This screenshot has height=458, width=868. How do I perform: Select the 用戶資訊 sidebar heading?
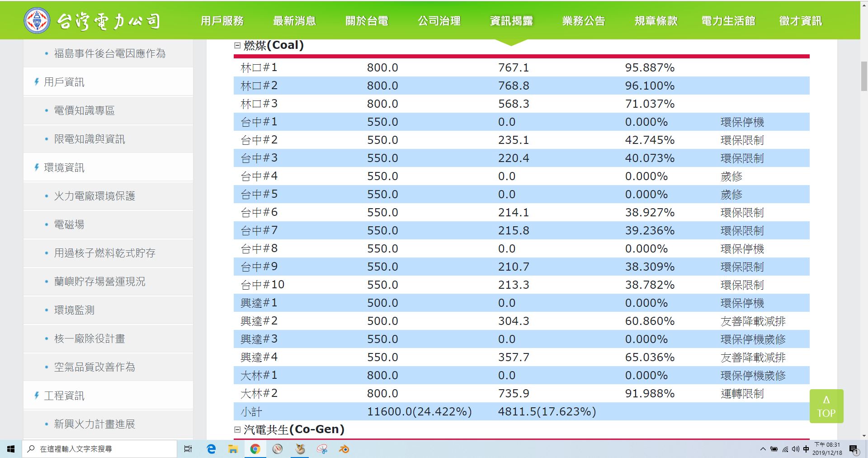tap(64, 82)
